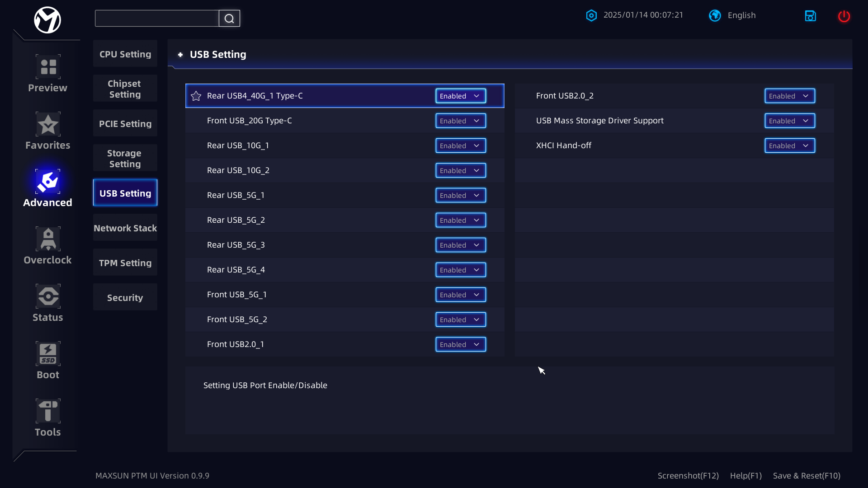
Task: Click into the search input field
Action: [x=157, y=19]
